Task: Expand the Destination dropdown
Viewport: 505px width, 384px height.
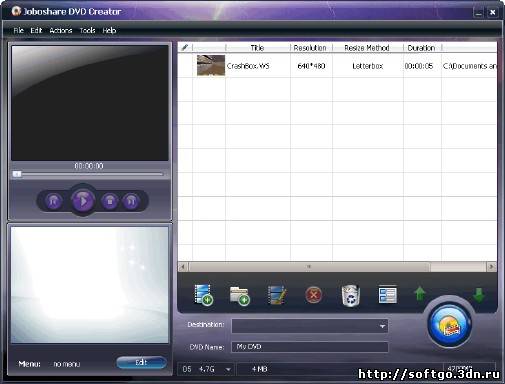Action: (x=383, y=326)
